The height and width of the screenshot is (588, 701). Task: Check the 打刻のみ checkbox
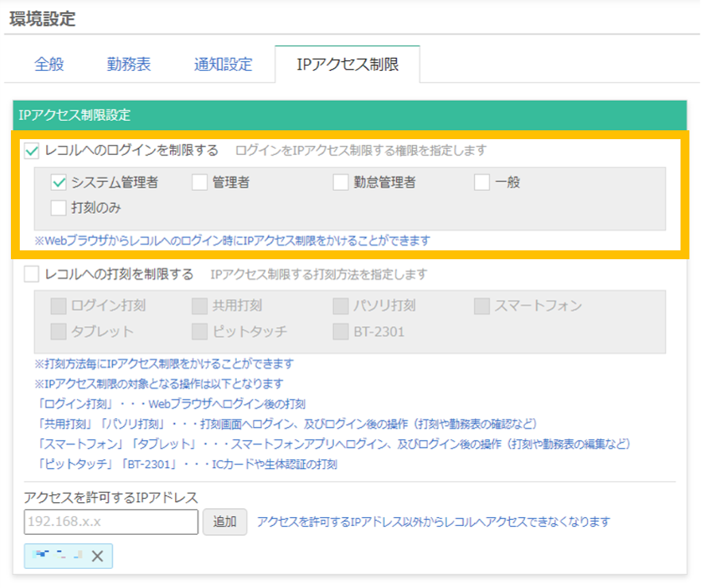tap(60, 208)
